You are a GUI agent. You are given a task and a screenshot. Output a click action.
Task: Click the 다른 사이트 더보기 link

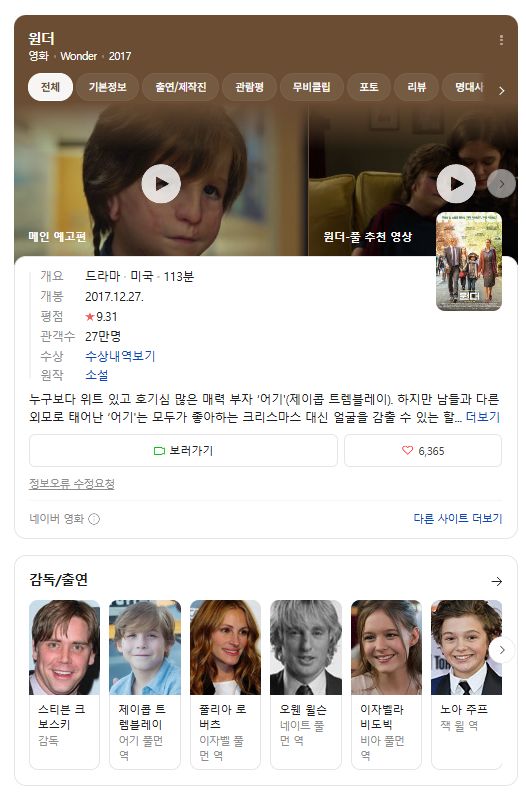point(458,518)
